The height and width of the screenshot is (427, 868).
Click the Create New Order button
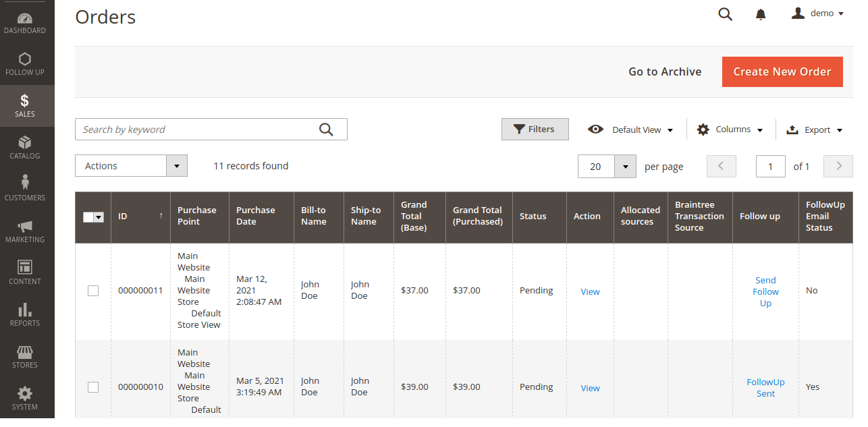[782, 72]
